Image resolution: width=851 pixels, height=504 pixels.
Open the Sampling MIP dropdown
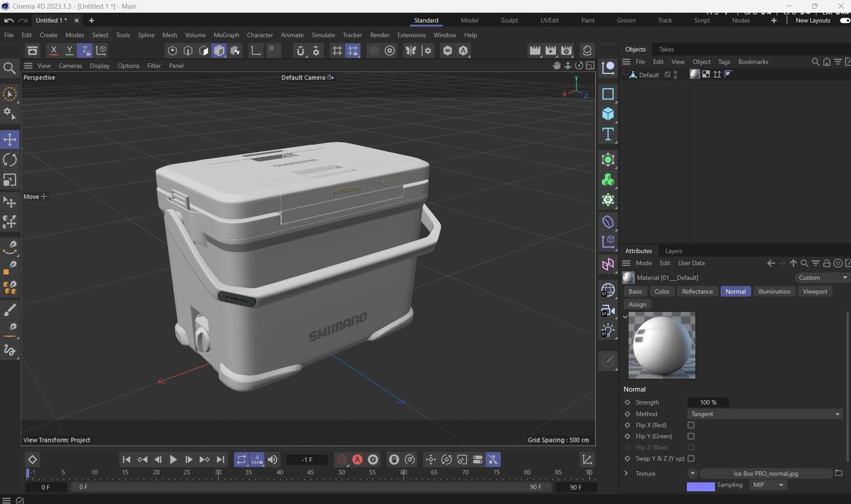click(768, 485)
